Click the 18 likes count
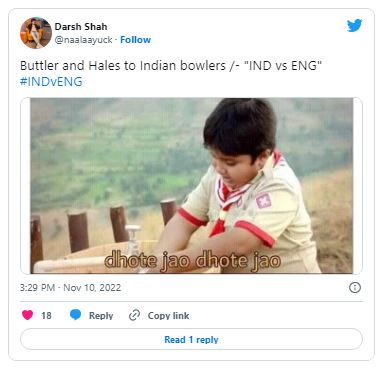 [46, 315]
